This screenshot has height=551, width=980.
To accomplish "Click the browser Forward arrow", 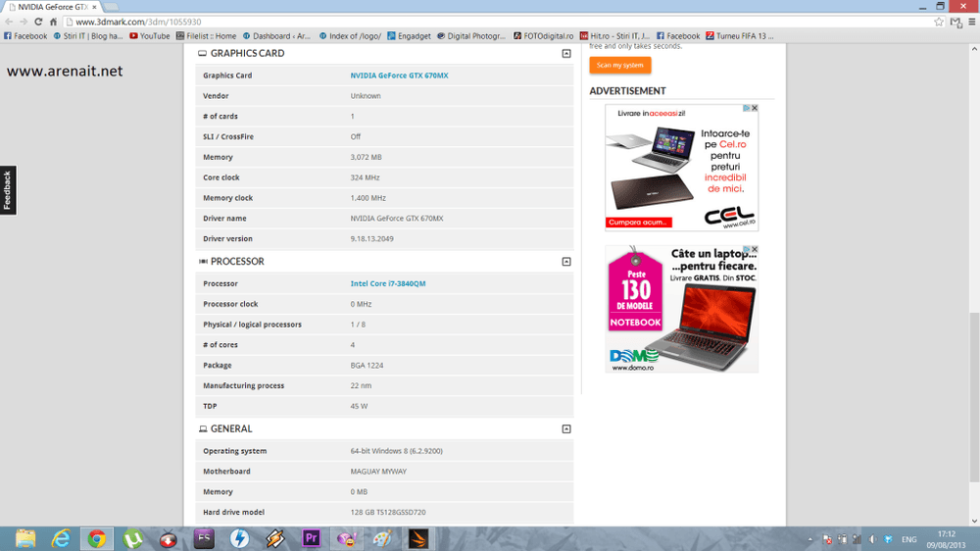I will [x=24, y=22].
